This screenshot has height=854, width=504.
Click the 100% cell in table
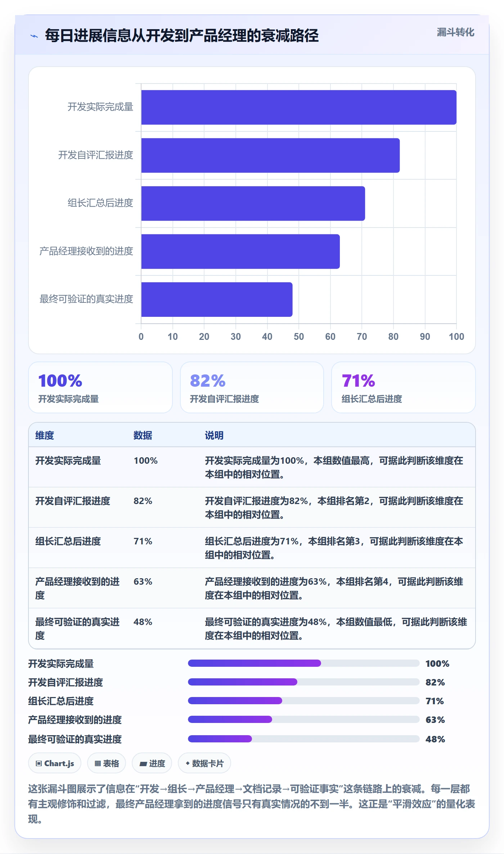point(146,460)
